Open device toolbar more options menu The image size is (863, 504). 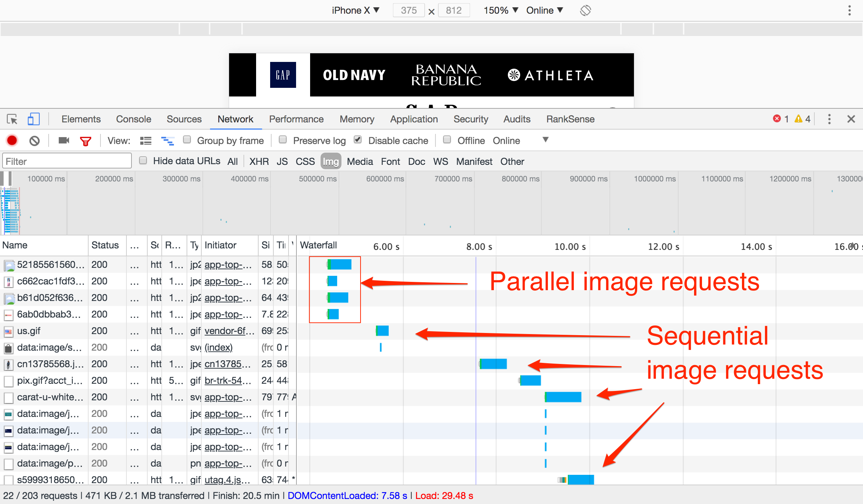point(849,10)
